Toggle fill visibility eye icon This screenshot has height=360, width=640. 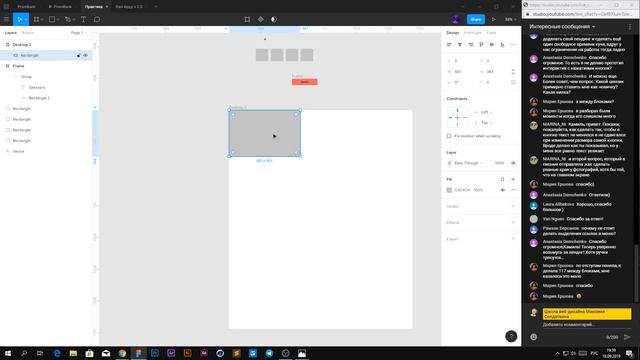[x=502, y=190]
